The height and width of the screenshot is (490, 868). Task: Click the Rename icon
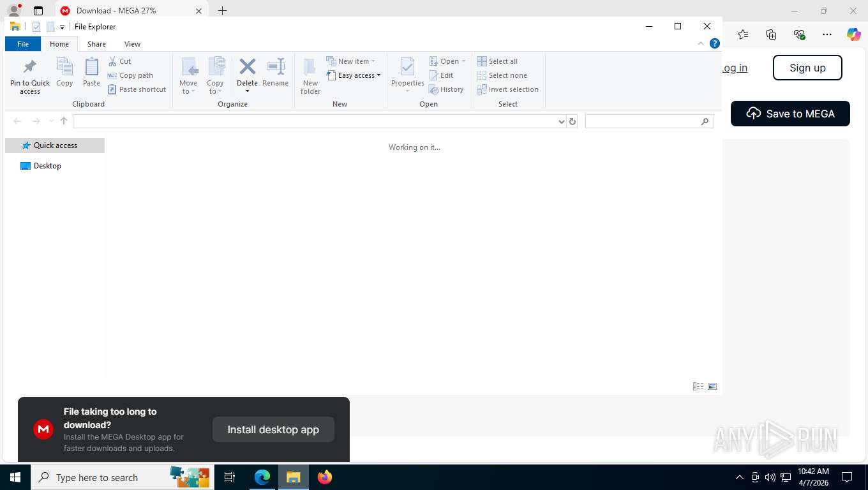276,66
